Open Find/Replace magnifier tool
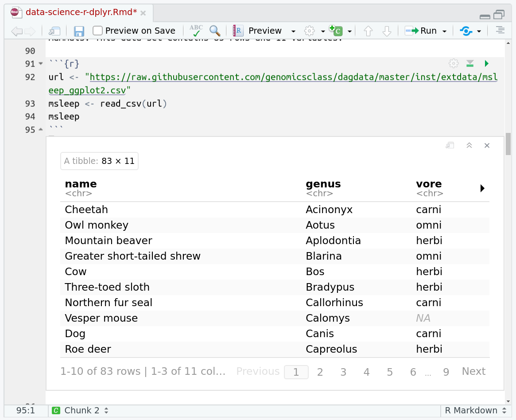The height and width of the screenshot is (420, 516). pyautogui.click(x=215, y=31)
